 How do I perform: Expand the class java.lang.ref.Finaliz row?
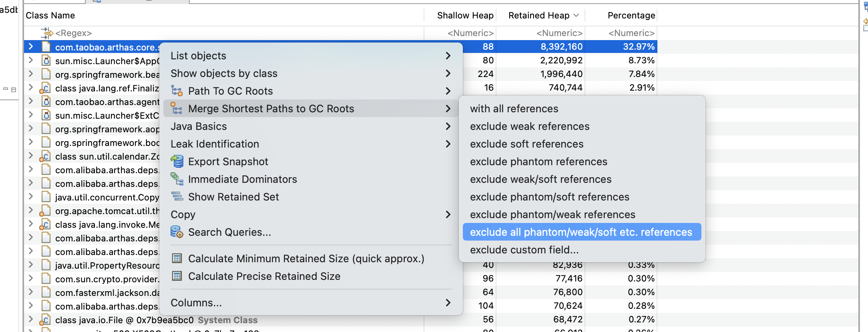tap(31, 87)
